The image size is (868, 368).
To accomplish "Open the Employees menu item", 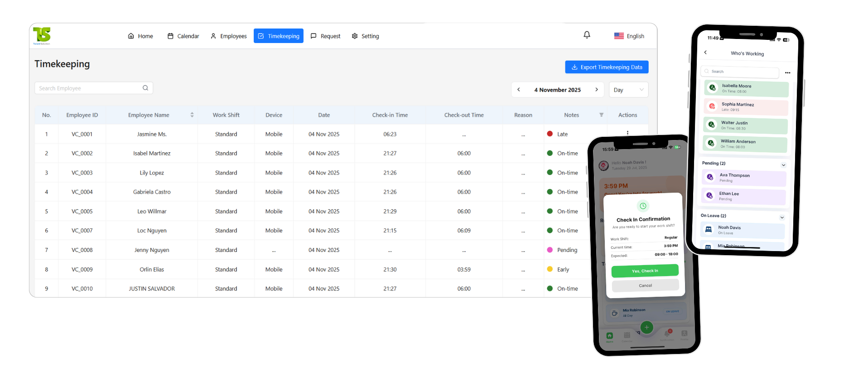I will 229,36.
